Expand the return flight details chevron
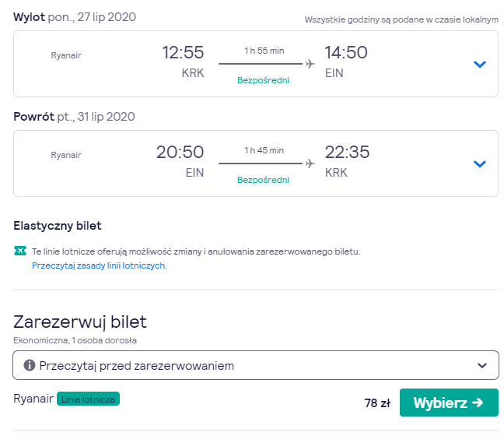The image size is (504, 436). coord(480,163)
